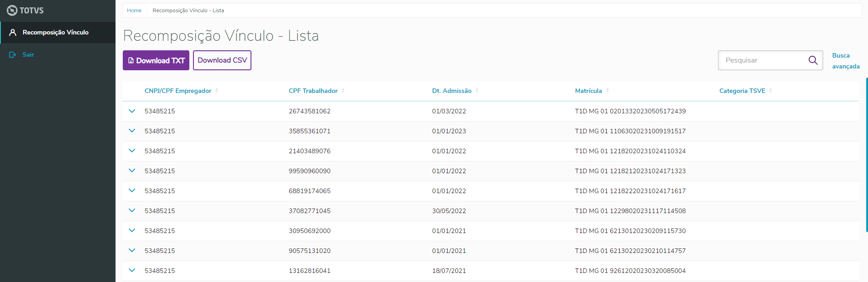Viewport: 868px width, 282px height.
Task: Expand row with CPF 35855361071
Action: [x=132, y=131]
